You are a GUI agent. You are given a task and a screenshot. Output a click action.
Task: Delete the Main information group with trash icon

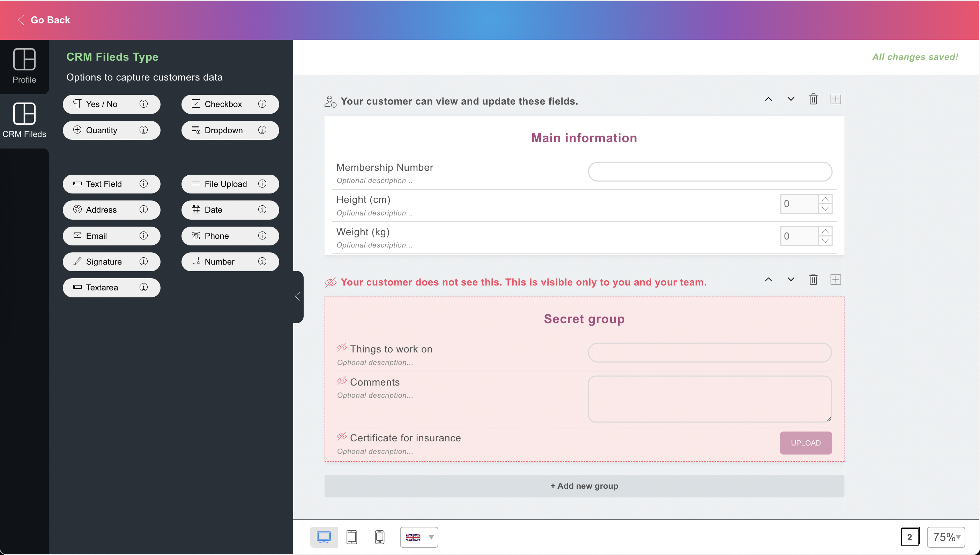click(x=813, y=99)
